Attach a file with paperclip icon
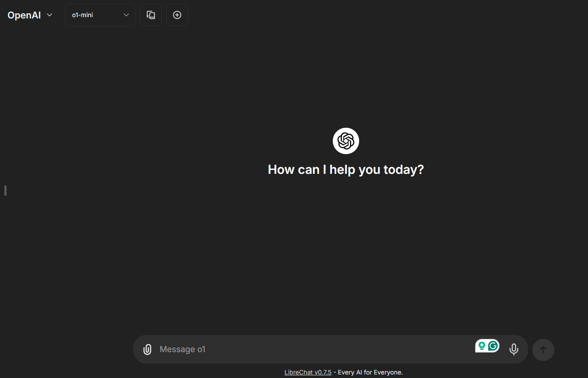588x378 pixels. 147,349
